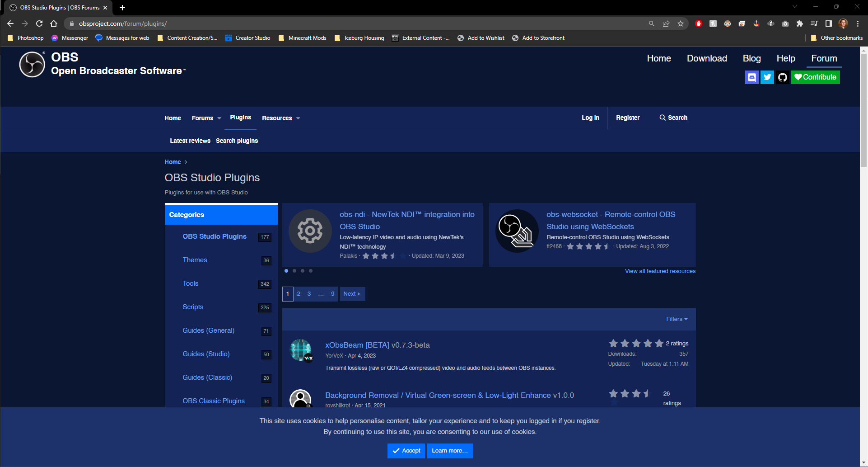This screenshot has height=467, width=868.
Task: Toggle the browser side panel icon
Action: click(x=829, y=24)
